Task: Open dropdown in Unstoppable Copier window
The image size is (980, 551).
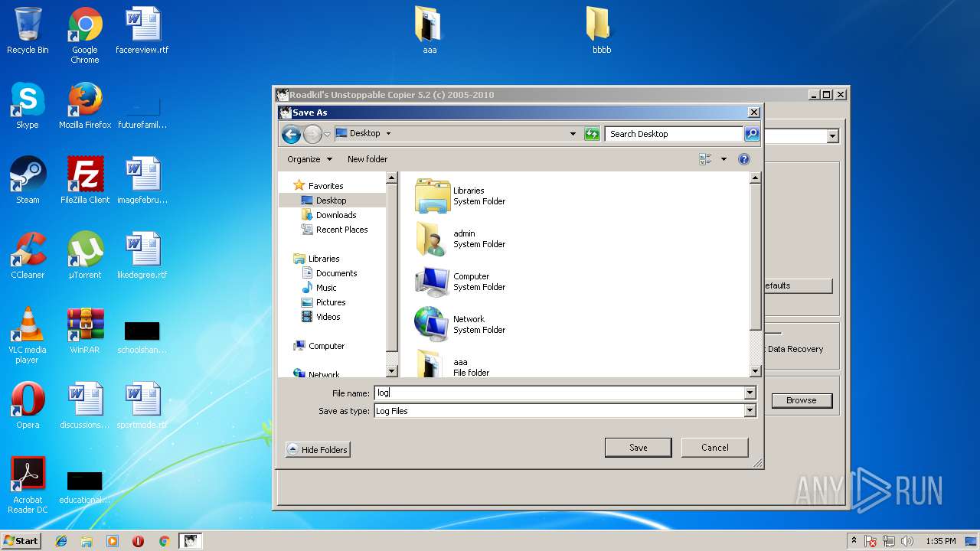Action: pyautogui.click(x=832, y=136)
